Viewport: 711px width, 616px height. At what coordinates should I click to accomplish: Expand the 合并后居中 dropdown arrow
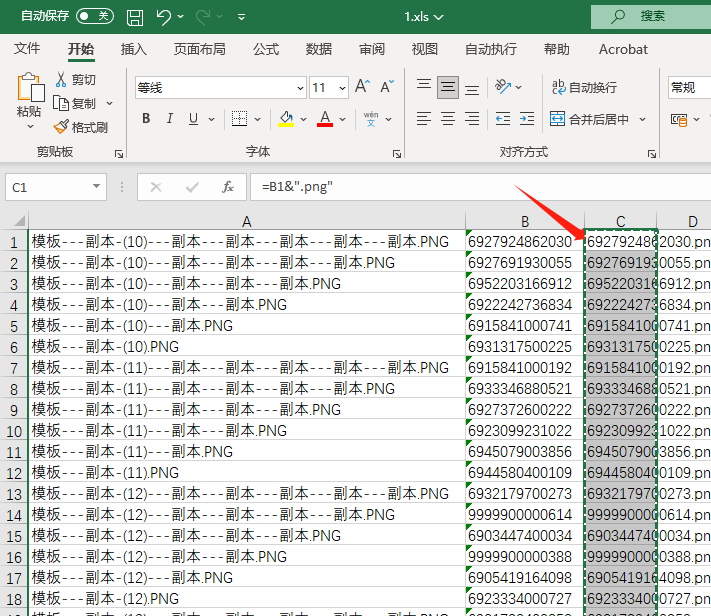[643, 119]
